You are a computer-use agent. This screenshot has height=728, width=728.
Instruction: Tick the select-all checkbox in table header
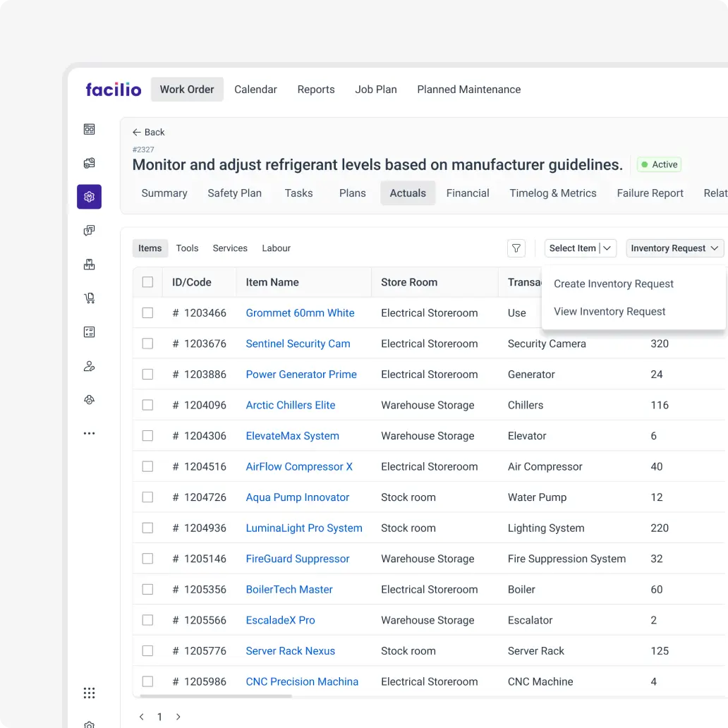147,281
